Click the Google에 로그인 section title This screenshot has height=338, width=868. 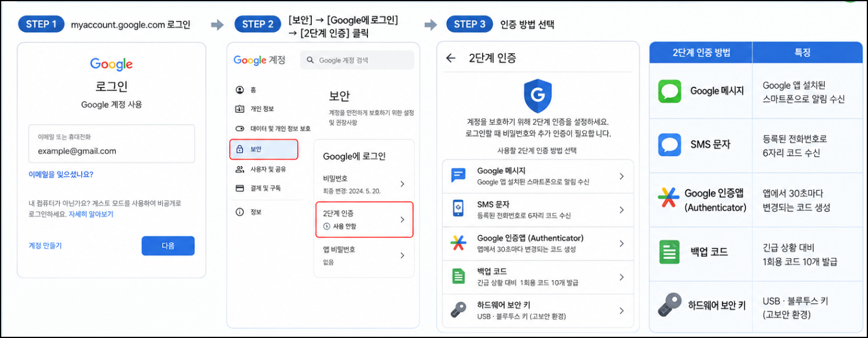[354, 156]
